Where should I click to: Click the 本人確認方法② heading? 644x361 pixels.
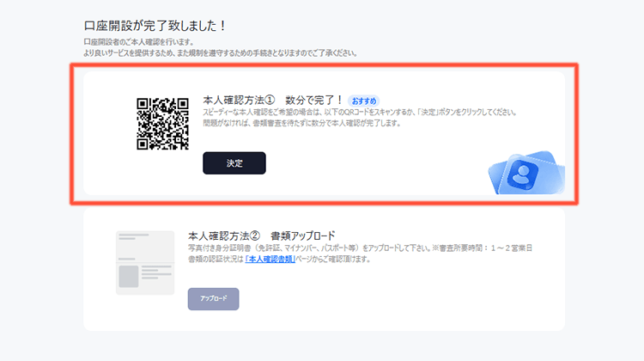(224, 236)
